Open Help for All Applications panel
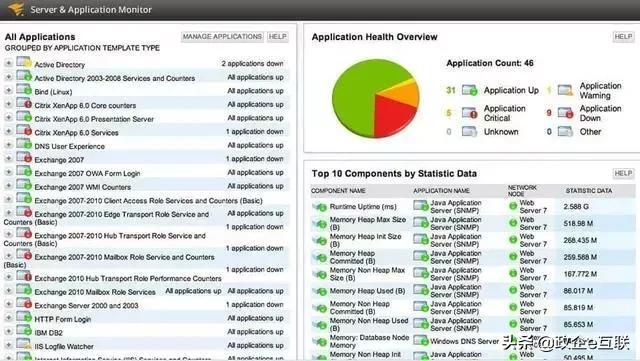 tap(278, 37)
